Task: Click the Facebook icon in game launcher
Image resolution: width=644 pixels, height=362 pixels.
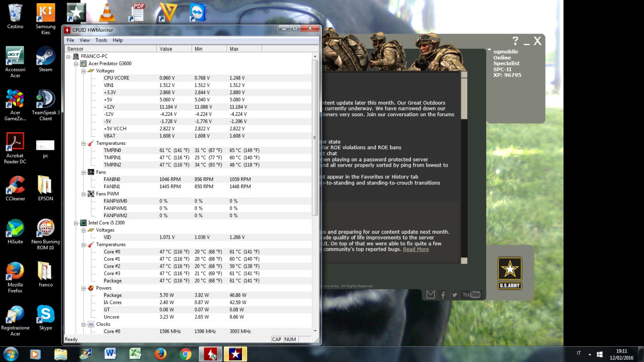Action: click(443, 295)
